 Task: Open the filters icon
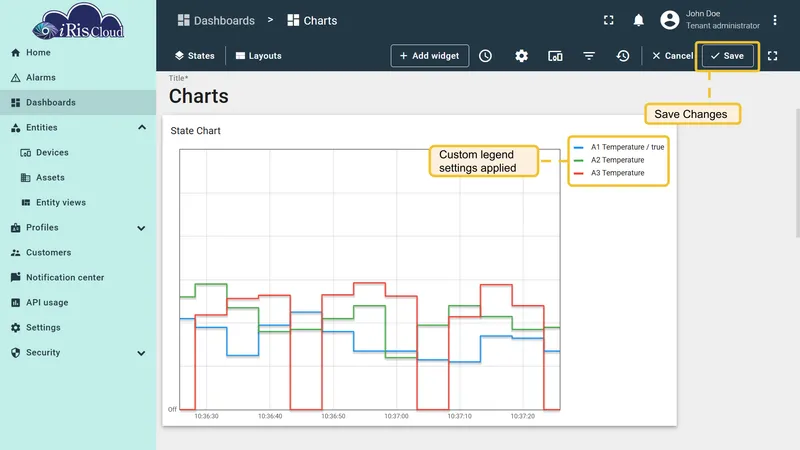tap(589, 56)
